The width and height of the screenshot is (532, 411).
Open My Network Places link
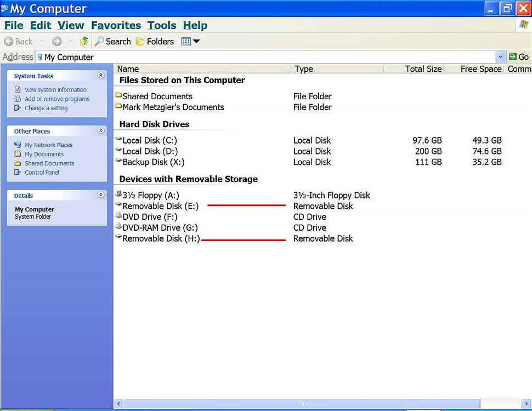coord(48,145)
